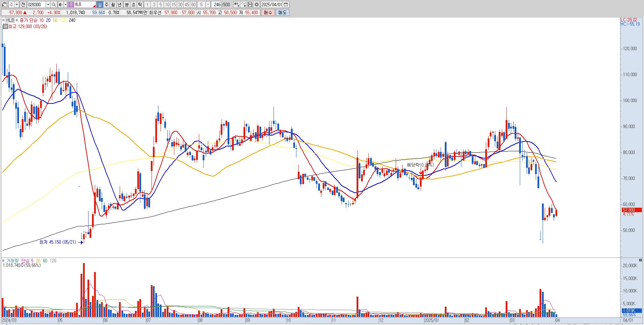Open chart settings gear icon
Screen dimensions: 644x325
click(257, 4)
